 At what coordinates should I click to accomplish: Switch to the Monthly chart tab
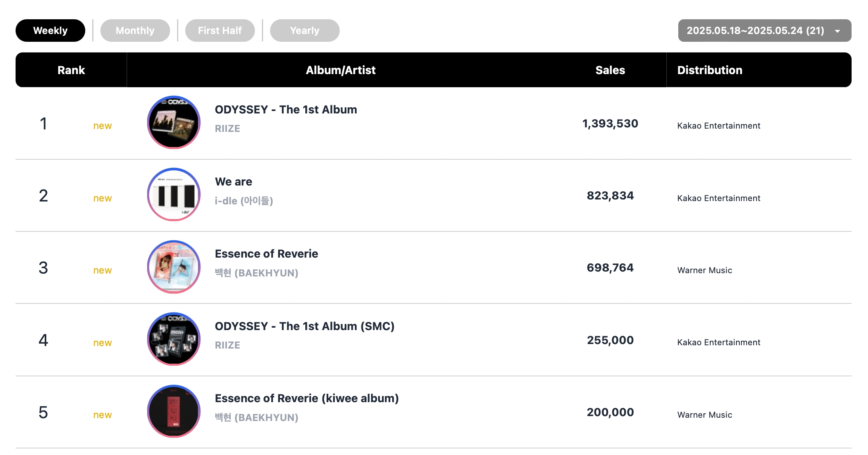tap(135, 31)
